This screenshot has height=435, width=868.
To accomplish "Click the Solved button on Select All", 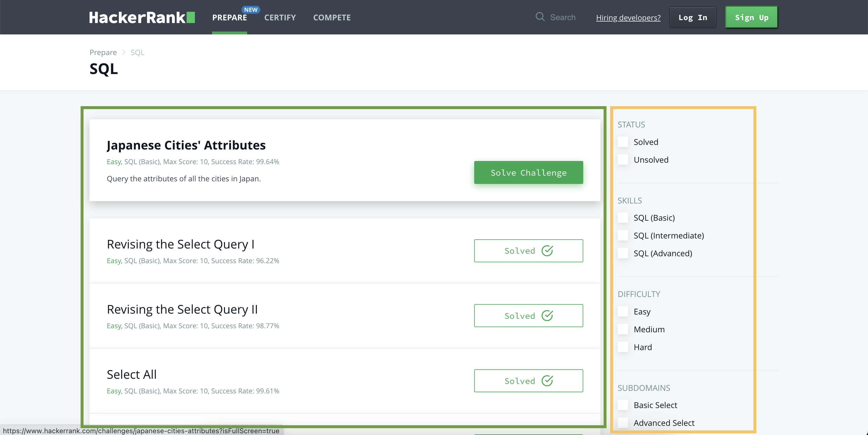I will pos(528,381).
